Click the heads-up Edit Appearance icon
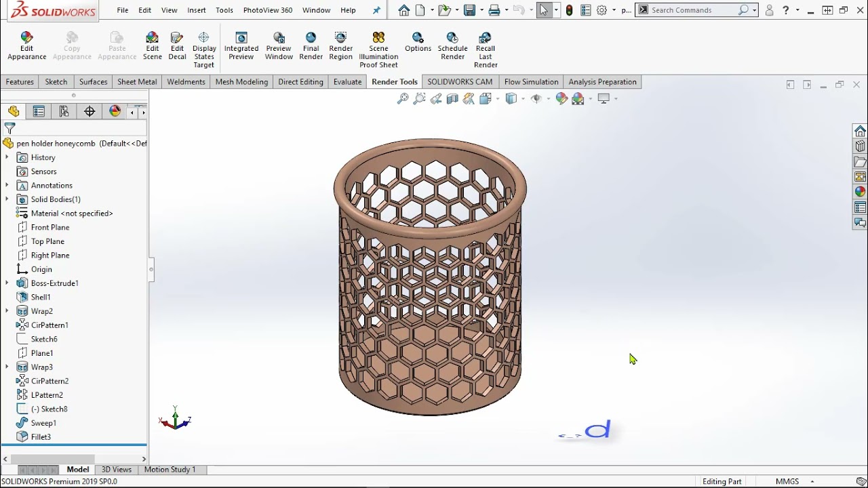868x488 pixels. 561,99
